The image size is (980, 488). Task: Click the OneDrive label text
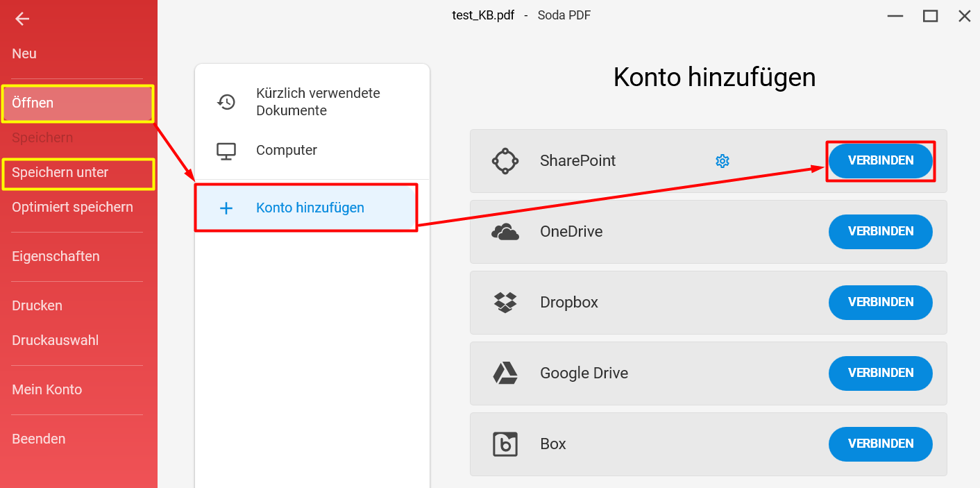571,232
